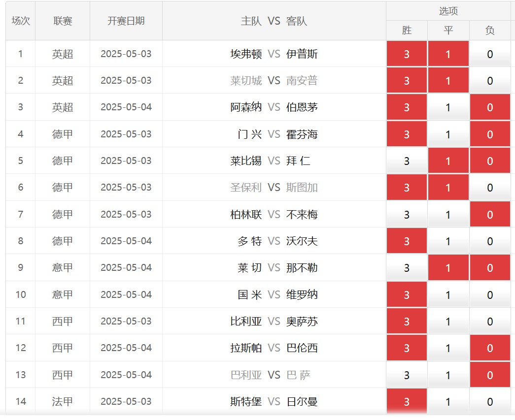Toggle win option 3 for 莱切城 VS 南安普
Screen dimensions: 515x420
click(407, 80)
